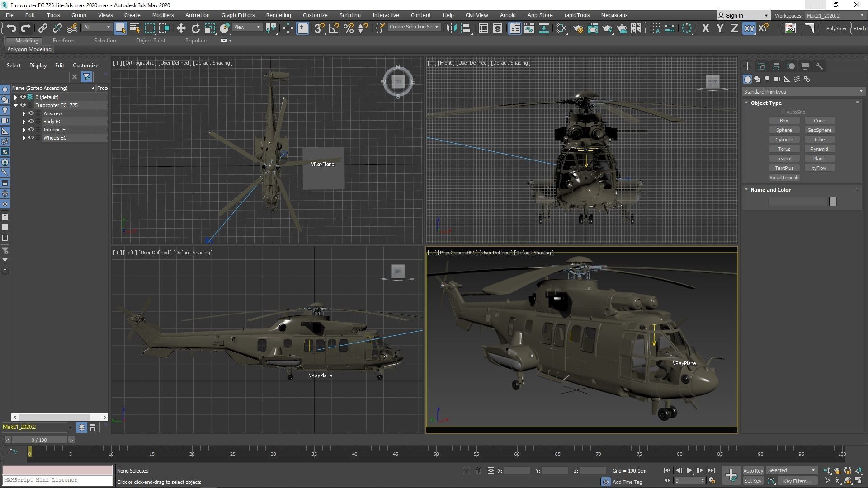Toggle the 3D Snaps icon
The image size is (868, 488).
click(x=319, y=28)
